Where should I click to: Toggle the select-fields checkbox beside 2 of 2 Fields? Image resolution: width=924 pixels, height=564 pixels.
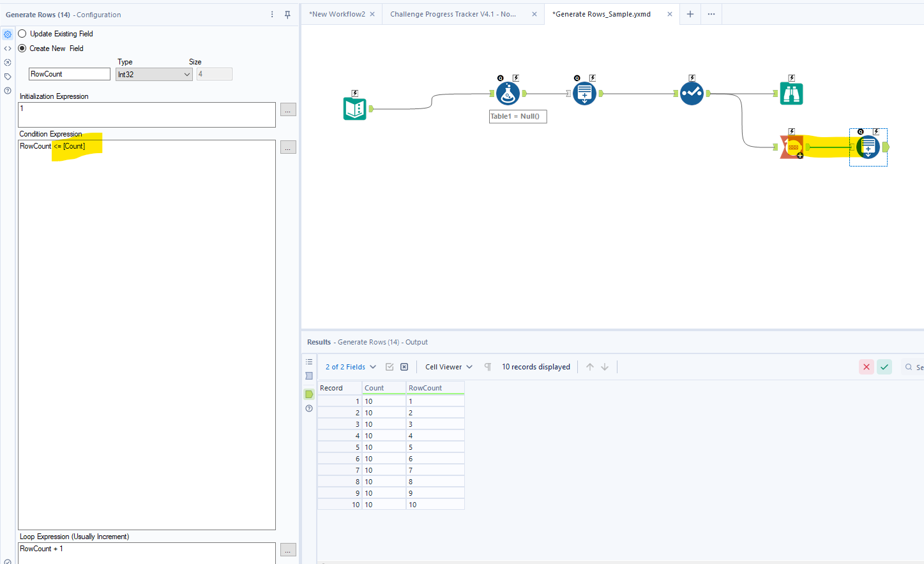coord(390,366)
